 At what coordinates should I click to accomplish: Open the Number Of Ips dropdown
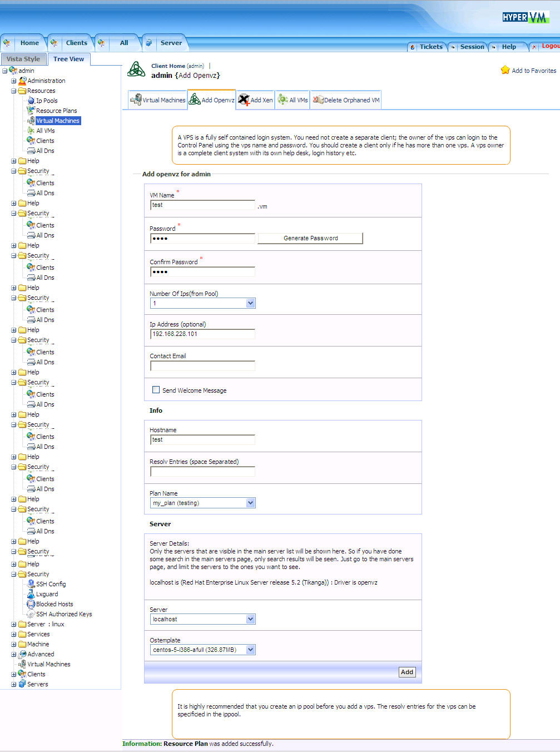point(202,303)
